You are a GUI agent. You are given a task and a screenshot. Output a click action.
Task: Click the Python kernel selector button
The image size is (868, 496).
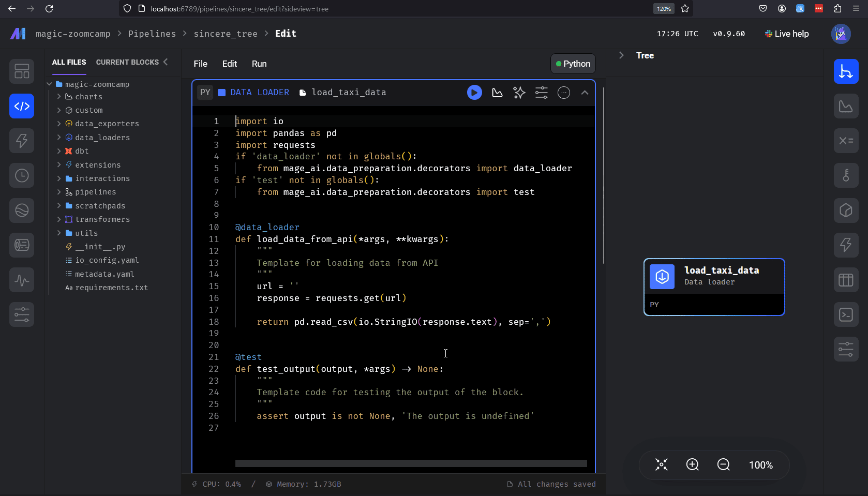point(573,64)
